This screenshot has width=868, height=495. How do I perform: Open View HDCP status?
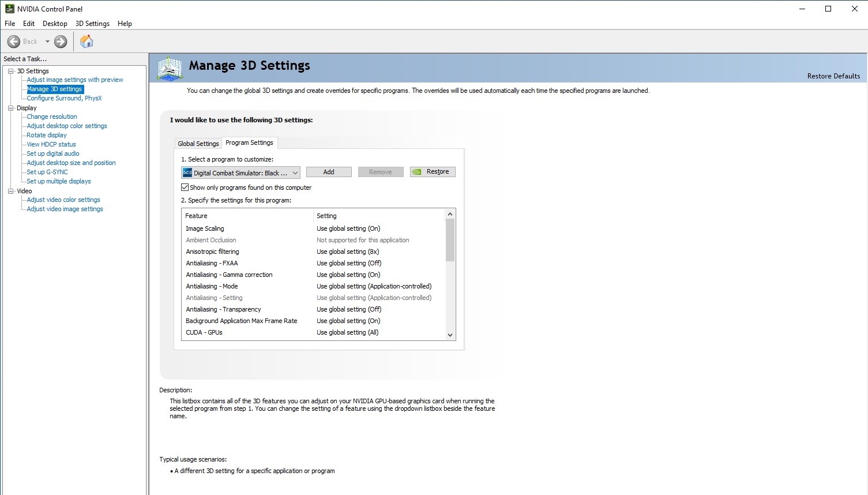(51, 144)
